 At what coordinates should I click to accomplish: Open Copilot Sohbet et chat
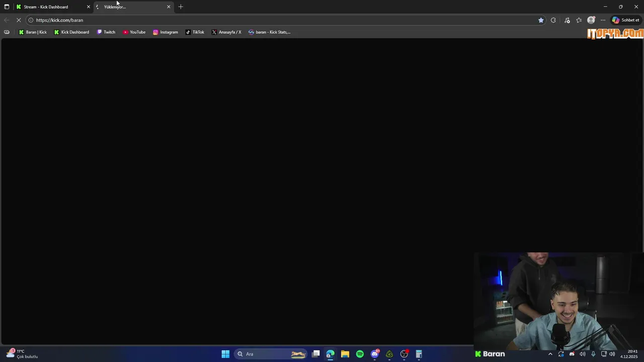point(626,20)
